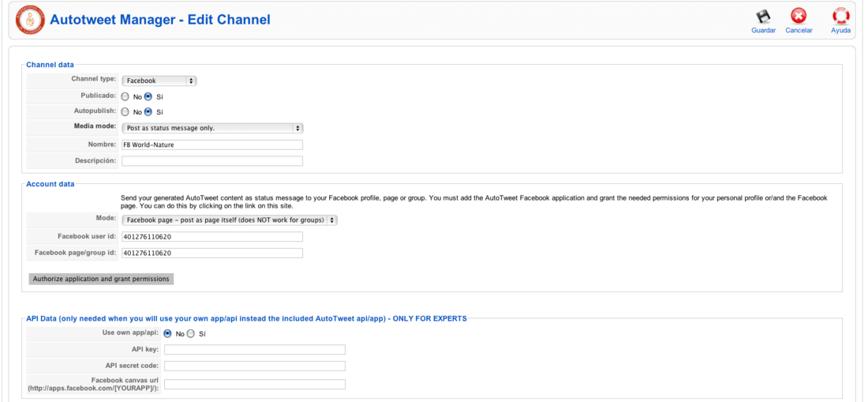Image resolution: width=868 pixels, height=402 pixels.
Task: Set Publicado to Sí
Action: point(148,96)
